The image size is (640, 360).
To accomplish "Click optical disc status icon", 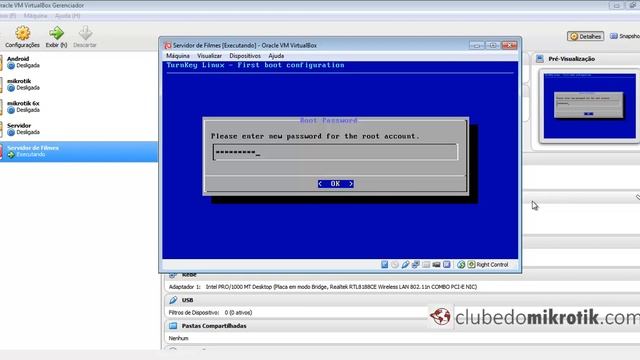I will pos(395,264).
